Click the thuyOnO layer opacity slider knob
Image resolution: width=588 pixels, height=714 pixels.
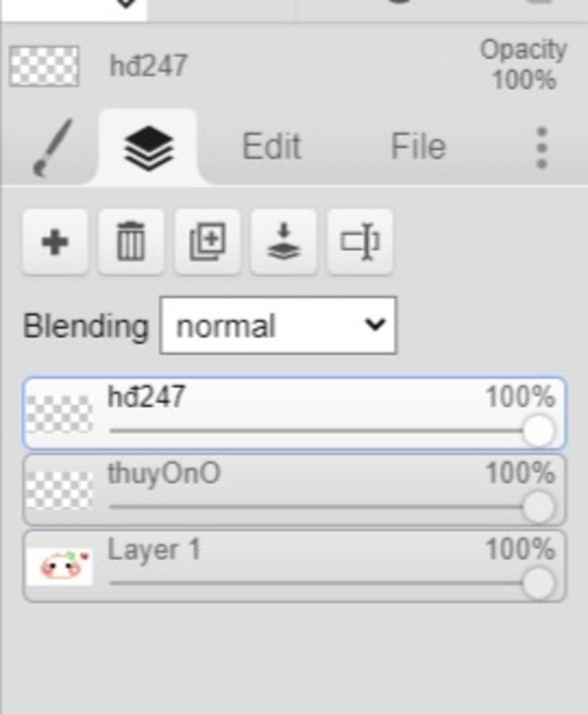(x=539, y=507)
